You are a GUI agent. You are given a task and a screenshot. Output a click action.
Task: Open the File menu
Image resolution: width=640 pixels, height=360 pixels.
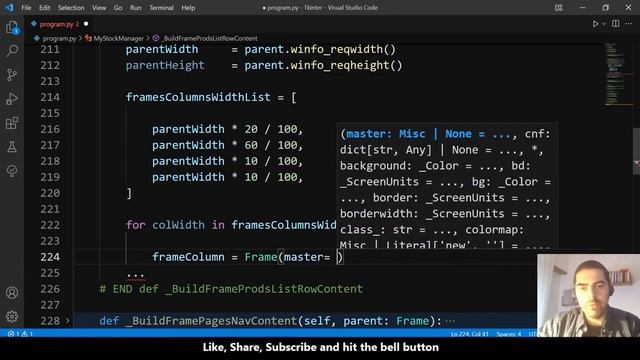[26, 8]
